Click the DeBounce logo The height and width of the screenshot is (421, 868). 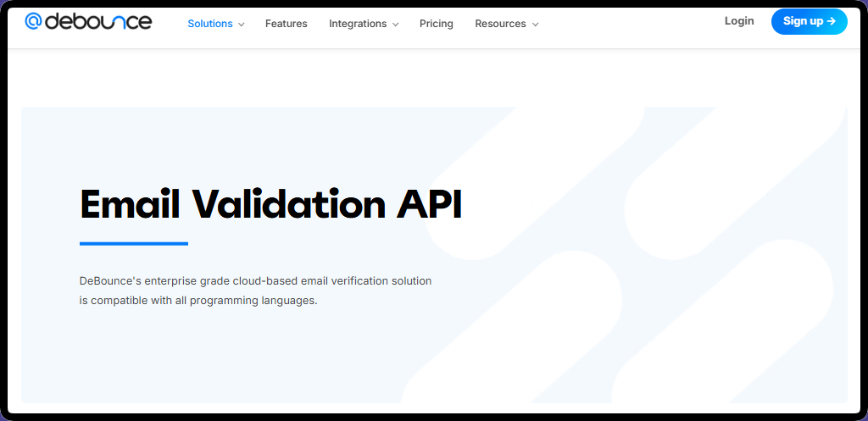click(88, 21)
